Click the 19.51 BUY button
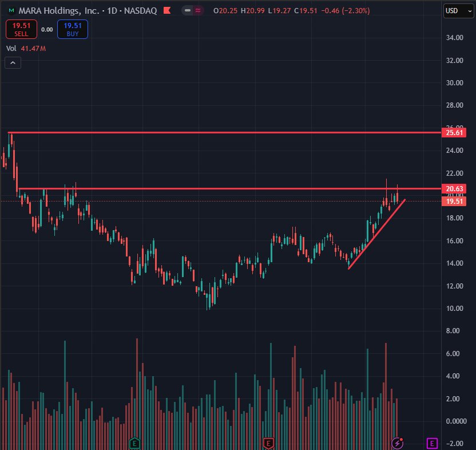Viewport: 476px width, 450px height. [73, 29]
